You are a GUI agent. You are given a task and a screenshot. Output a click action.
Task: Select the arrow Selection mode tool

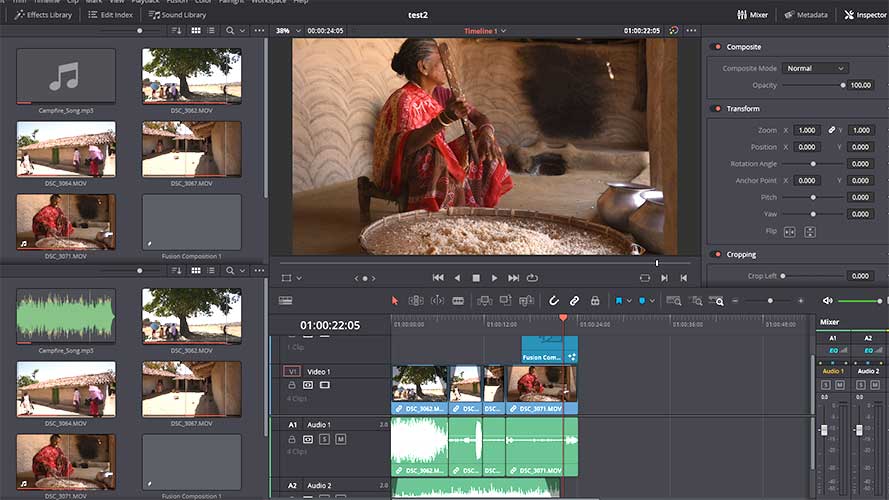coord(395,300)
